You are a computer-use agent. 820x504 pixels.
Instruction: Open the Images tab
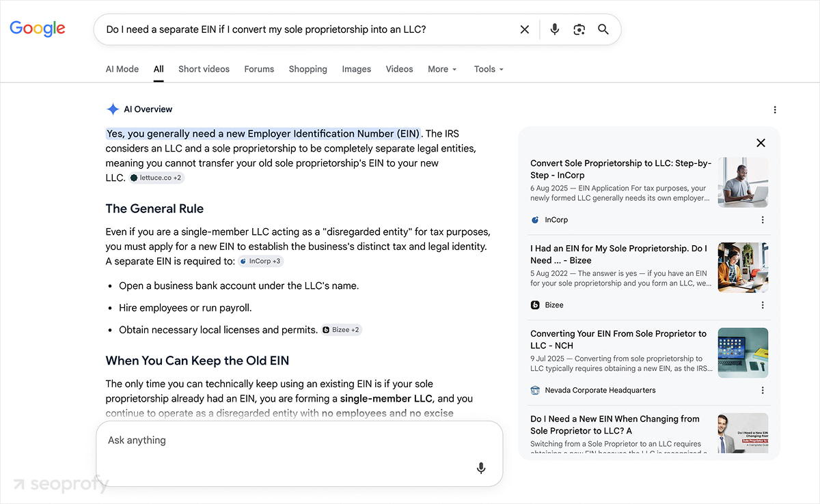[x=357, y=69]
